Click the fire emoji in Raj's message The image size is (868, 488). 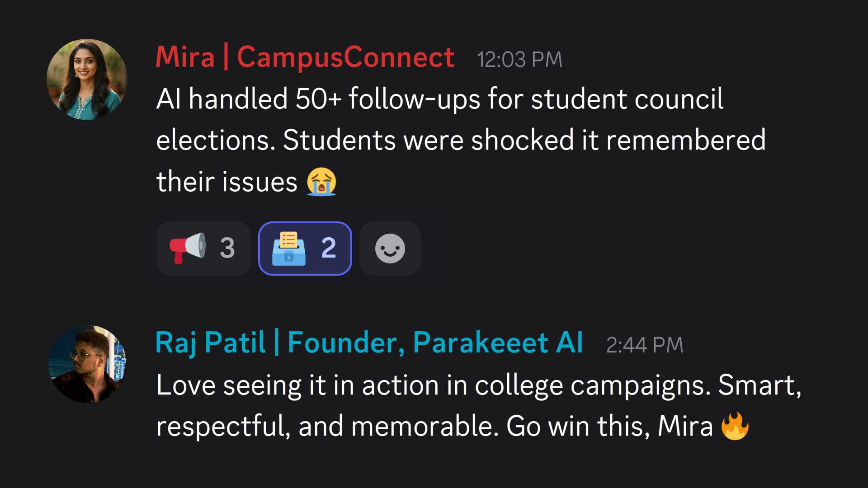tap(736, 425)
